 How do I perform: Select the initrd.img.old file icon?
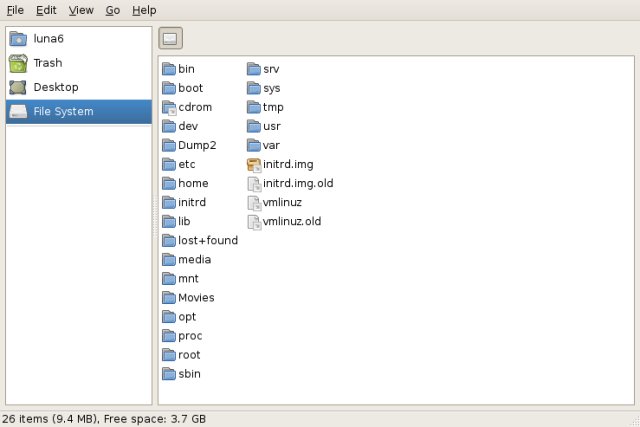point(254,183)
